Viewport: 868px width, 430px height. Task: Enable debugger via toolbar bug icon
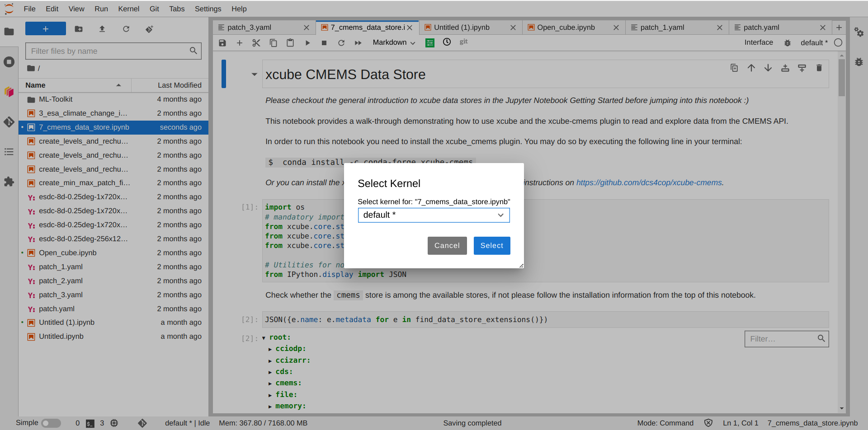tap(788, 43)
